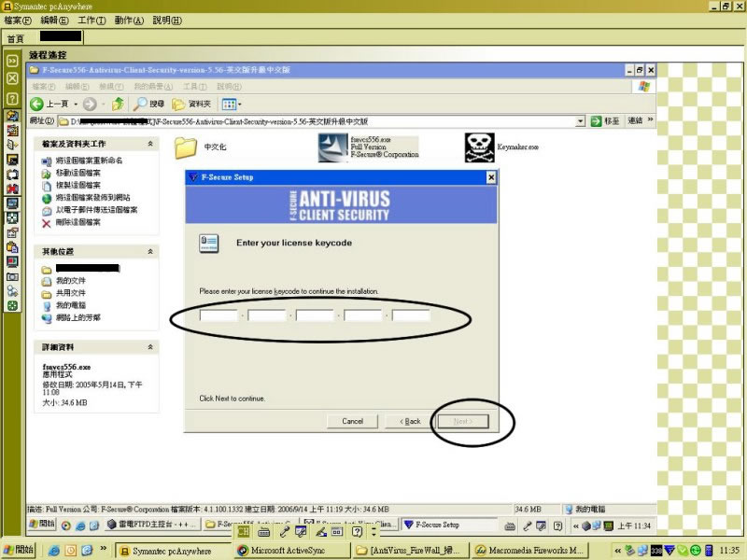
Task: Click the clipboard transfer icon in pcAnywhere sidebar
Action: tap(12, 247)
